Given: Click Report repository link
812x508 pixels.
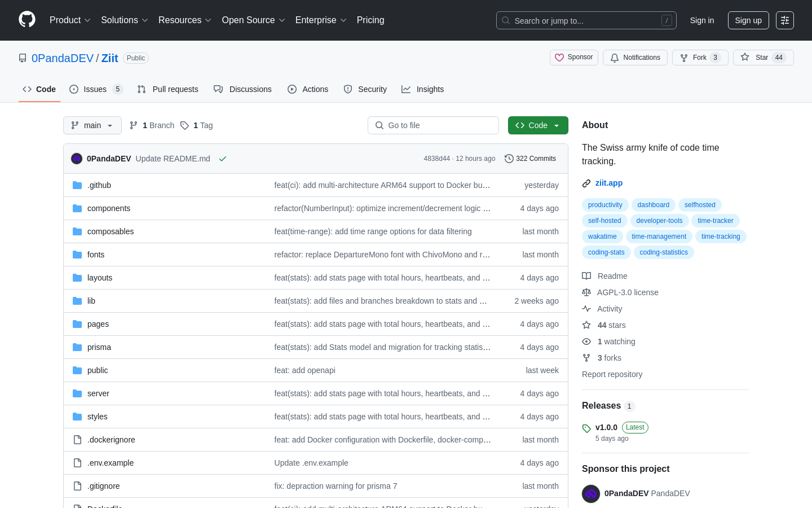Looking at the screenshot, I should click(x=612, y=374).
